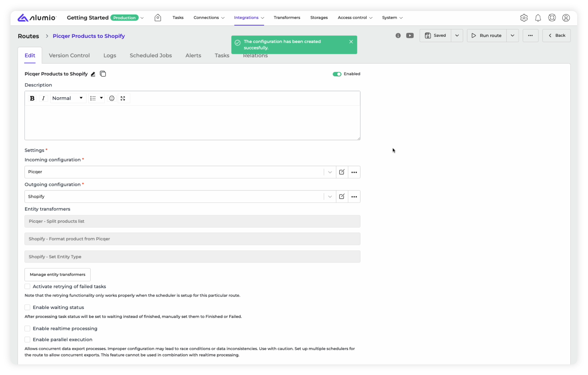Open the Access control menu

pos(355,17)
